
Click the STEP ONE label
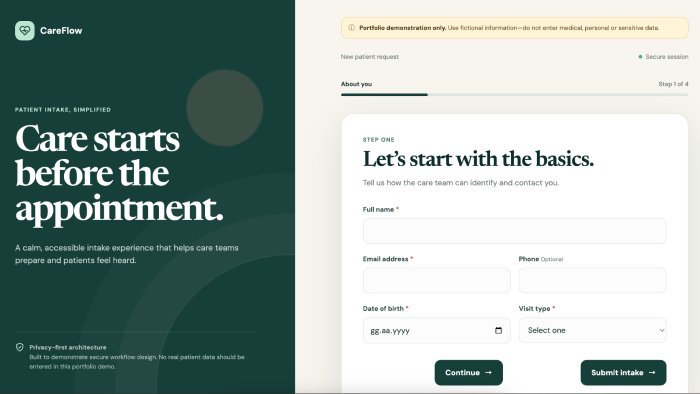(379, 140)
